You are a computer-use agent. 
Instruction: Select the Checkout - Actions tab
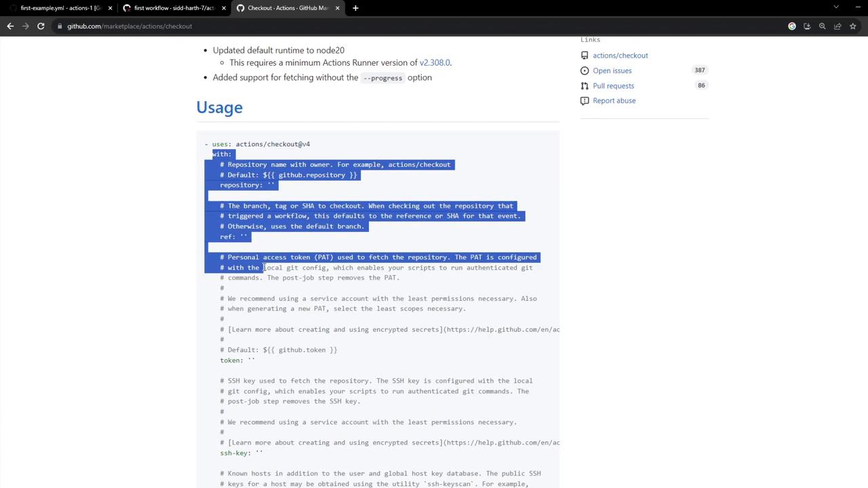288,8
